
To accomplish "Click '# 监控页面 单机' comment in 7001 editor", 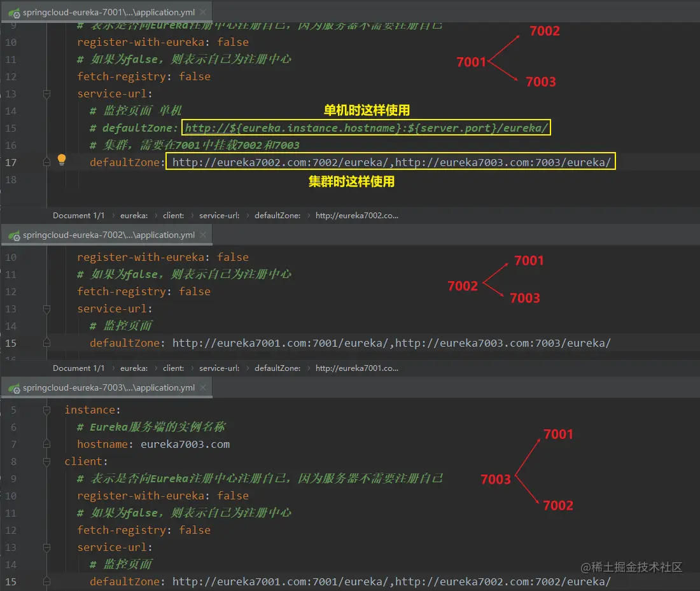I will [x=136, y=111].
